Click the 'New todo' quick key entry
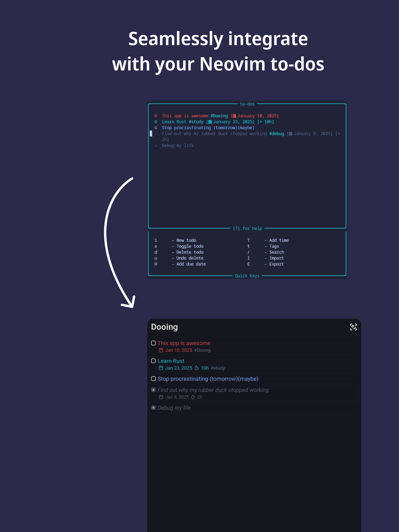 click(x=186, y=240)
